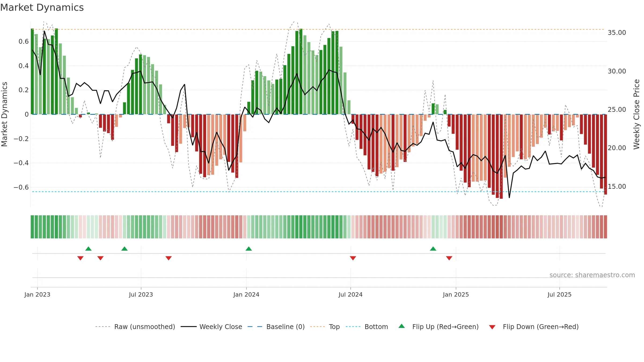Screen dimensions: 644x362
Task: Click the Market Dynamics chart title
Action: coord(42,8)
